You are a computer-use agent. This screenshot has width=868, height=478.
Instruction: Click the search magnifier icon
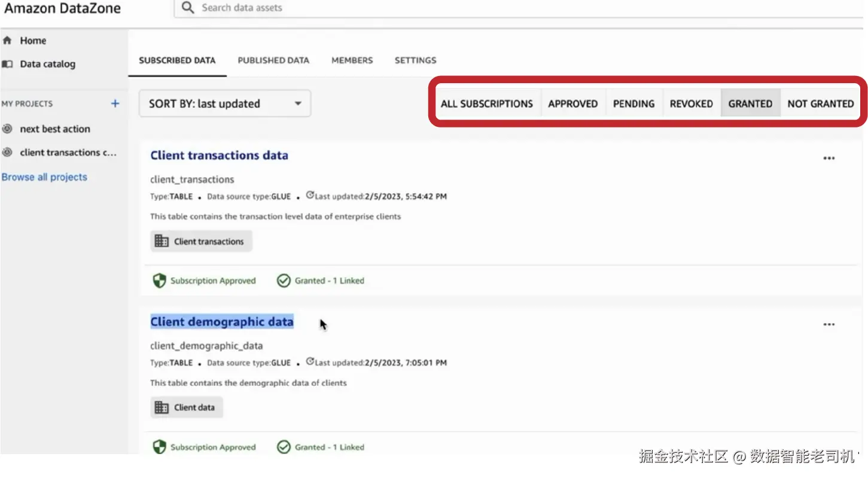click(x=188, y=8)
